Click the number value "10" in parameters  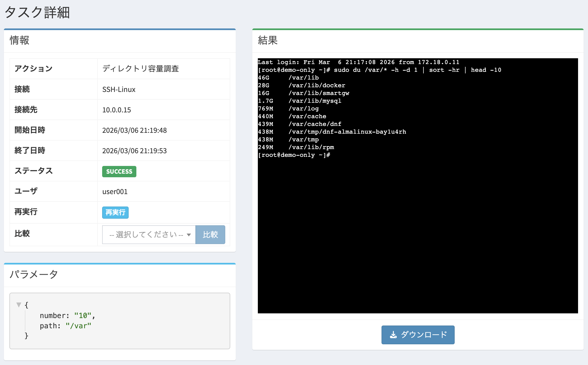tap(83, 316)
